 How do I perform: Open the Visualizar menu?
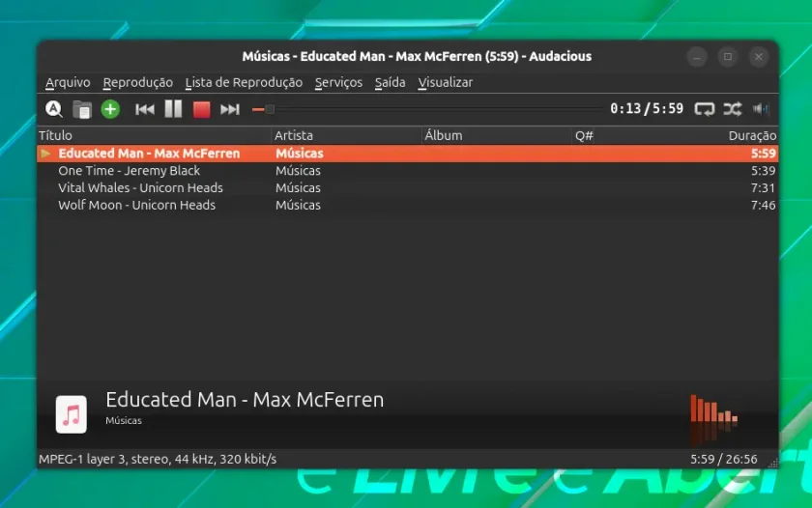[446, 82]
